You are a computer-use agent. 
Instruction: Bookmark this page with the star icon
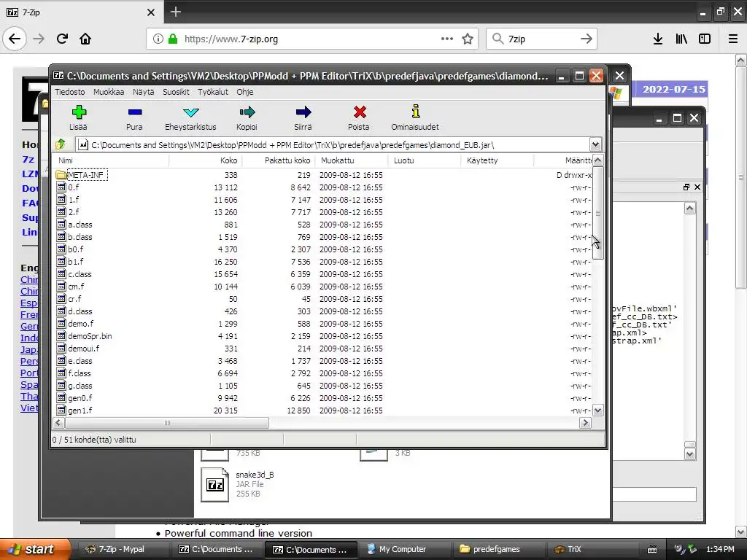click(468, 39)
